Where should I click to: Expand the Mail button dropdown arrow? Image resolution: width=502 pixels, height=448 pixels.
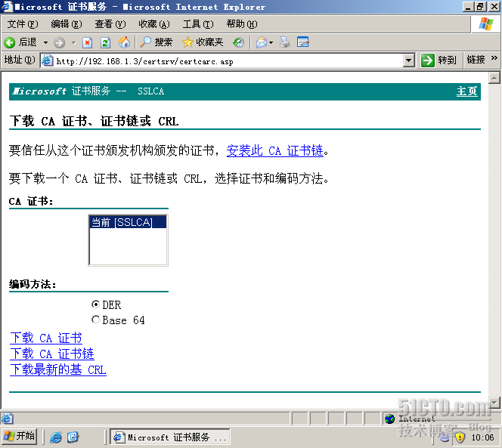pos(271,42)
